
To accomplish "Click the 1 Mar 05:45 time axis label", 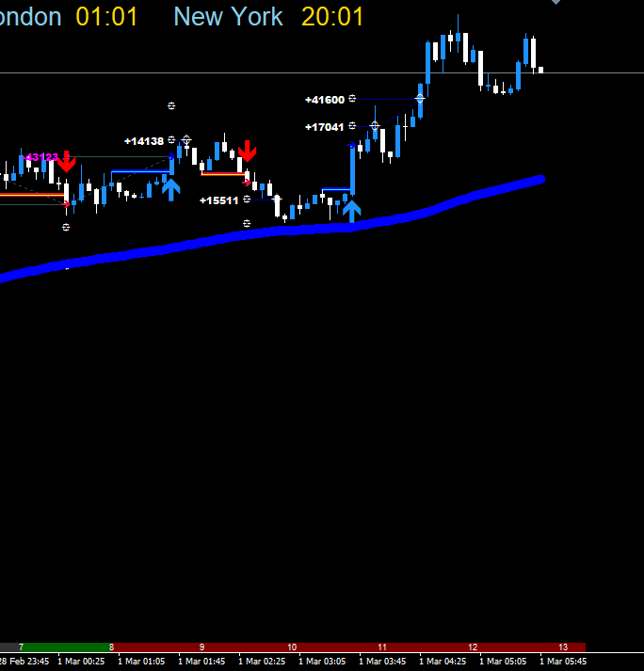I will point(563,662).
